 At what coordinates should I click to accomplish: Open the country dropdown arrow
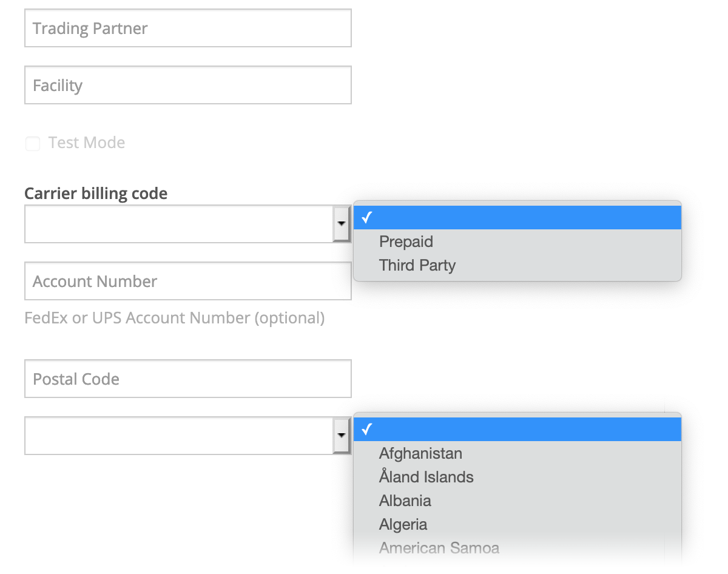coord(342,436)
